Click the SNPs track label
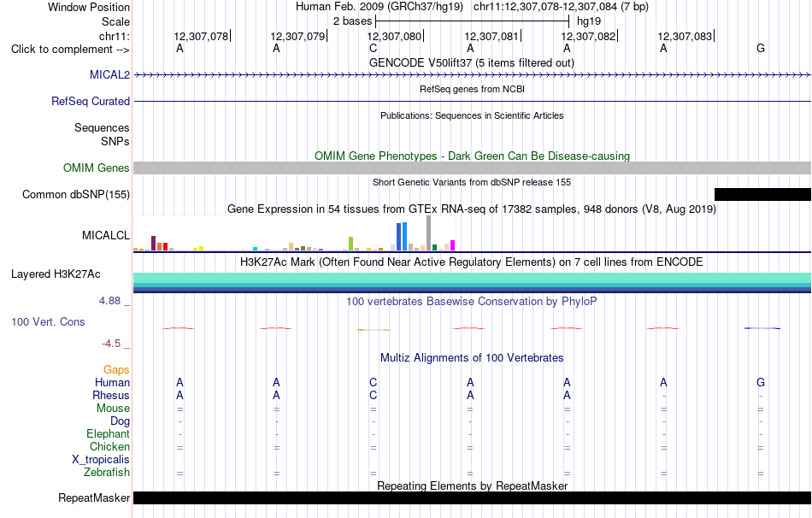 click(x=115, y=141)
